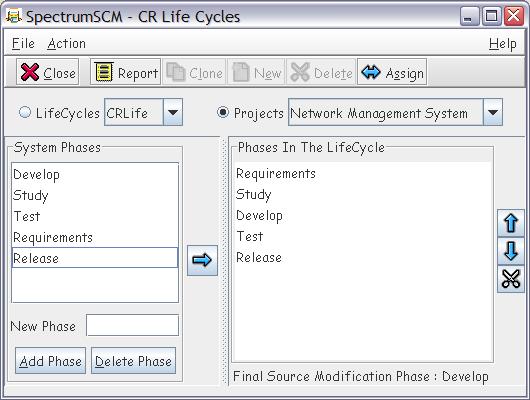
Task: Click the Delete Phase button
Action: (134, 361)
